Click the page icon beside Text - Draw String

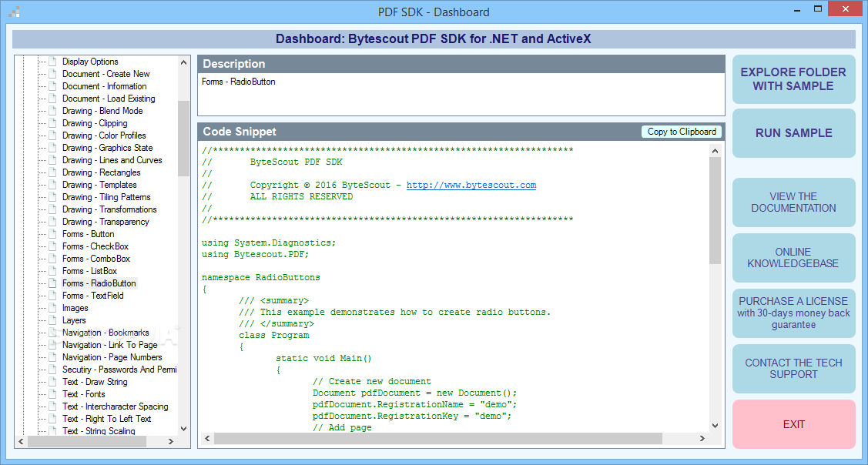tap(52, 382)
